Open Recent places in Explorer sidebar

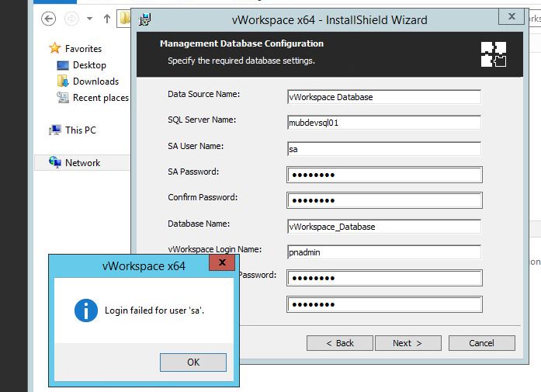[101, 98]
